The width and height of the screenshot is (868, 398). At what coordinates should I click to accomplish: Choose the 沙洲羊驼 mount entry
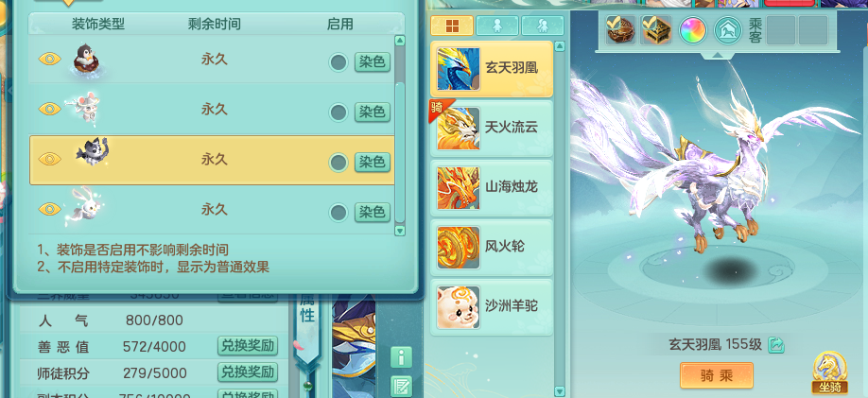point(492,306)
